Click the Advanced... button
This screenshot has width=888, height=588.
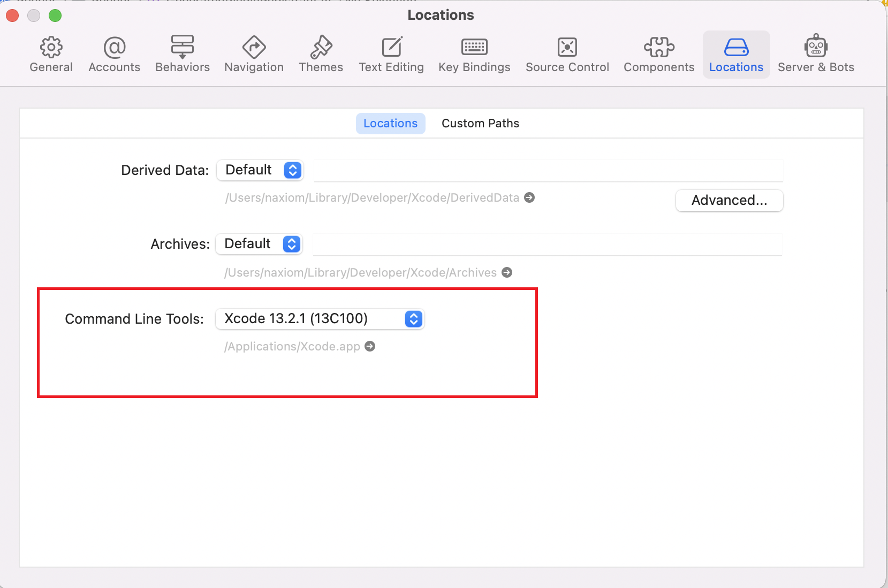pos(729,201)
